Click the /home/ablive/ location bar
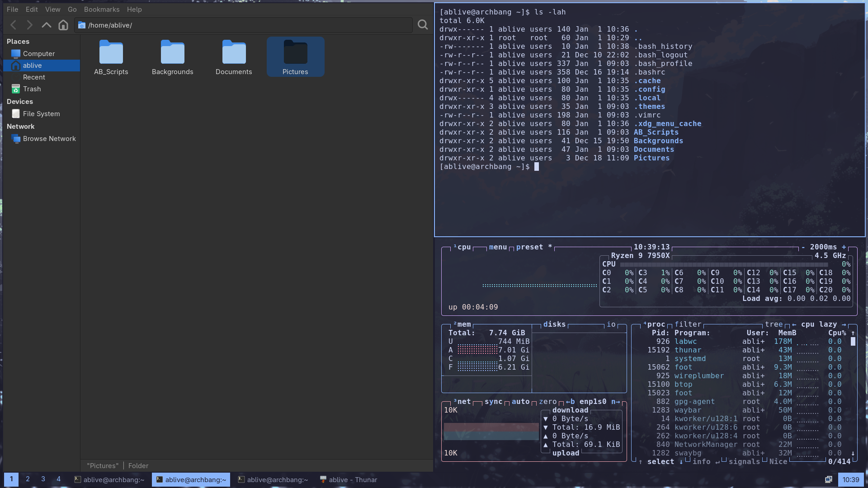The width and height of the screenshot is (868, 488). [244, 25]
